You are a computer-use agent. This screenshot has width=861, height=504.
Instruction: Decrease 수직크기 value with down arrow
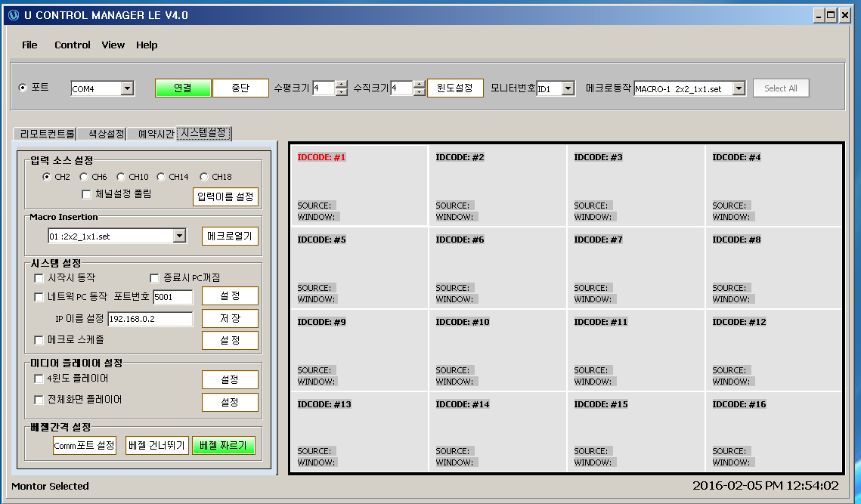420,91
